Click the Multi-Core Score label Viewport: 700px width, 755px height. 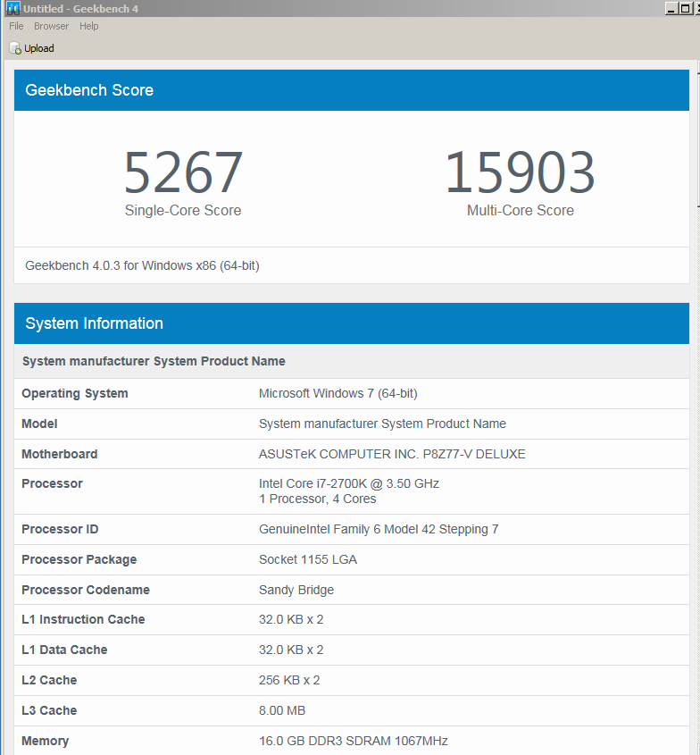pos(520,211)
